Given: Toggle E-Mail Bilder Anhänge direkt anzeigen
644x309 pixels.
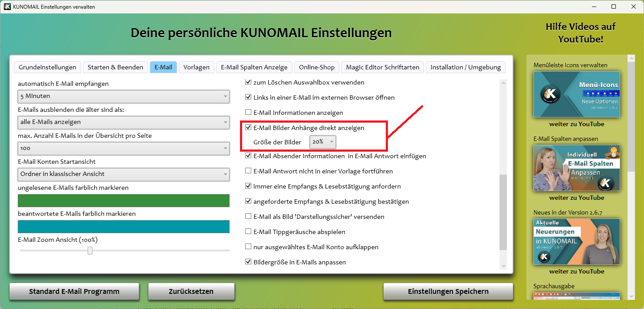Looking at the screenshot, I should click(x=248, y=128).
